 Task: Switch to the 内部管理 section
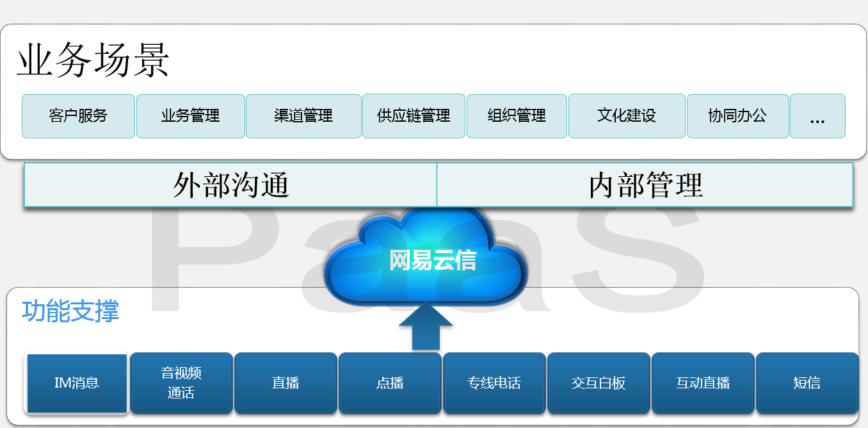coord(645,185)
